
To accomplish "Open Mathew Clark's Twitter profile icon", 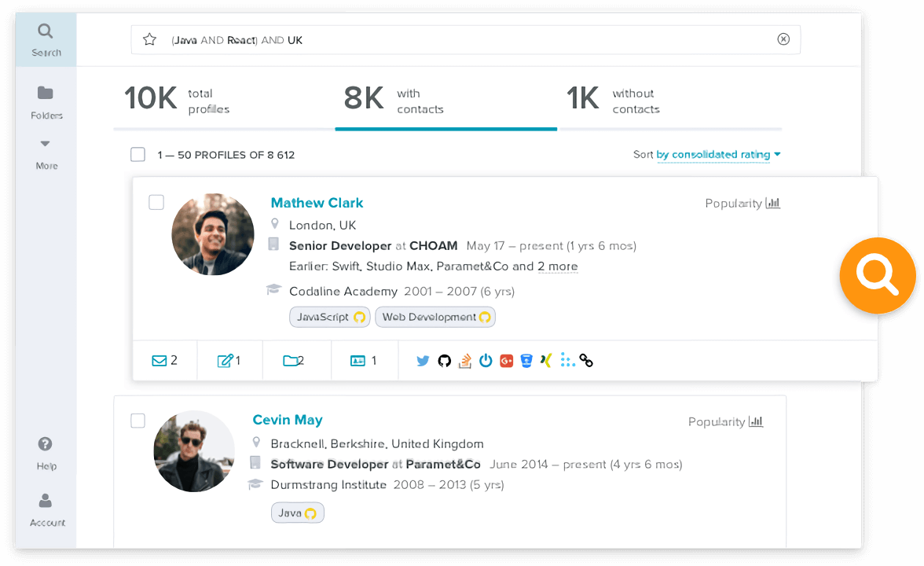I will tap(423, 360).
